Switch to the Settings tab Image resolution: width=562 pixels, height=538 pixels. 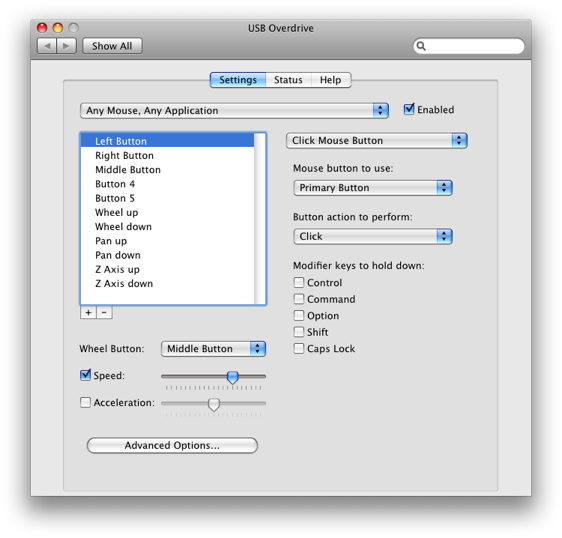238,80
